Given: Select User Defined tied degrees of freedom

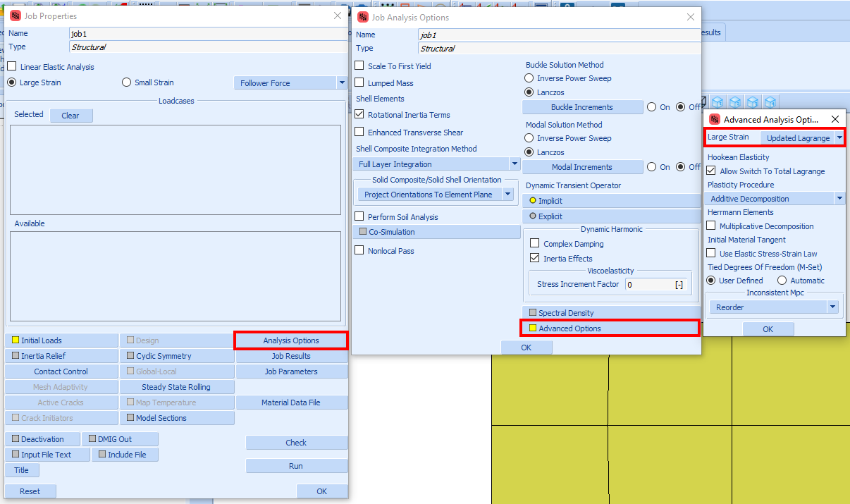Looking at the screenshot, I should click(712, 281).
